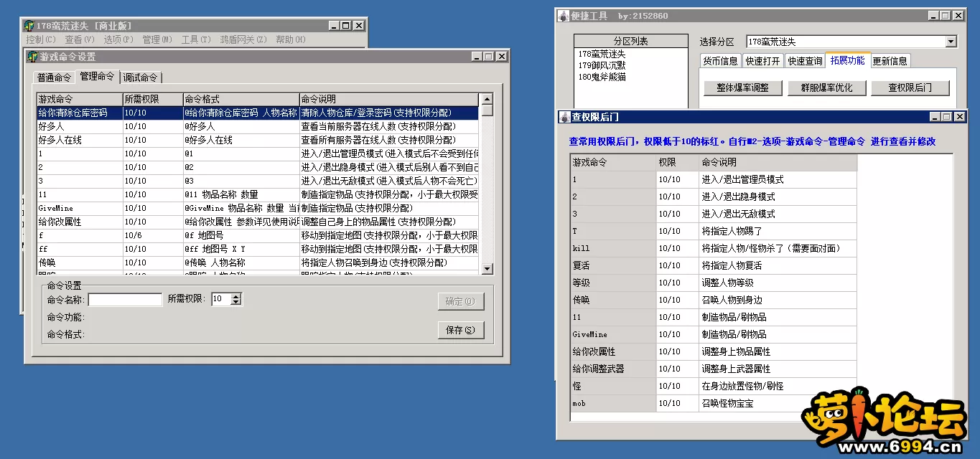Viewport: 980px width, 459px height.
Task: Click 命令说明 header in 游戏命令设置 window
Action: 388,100
